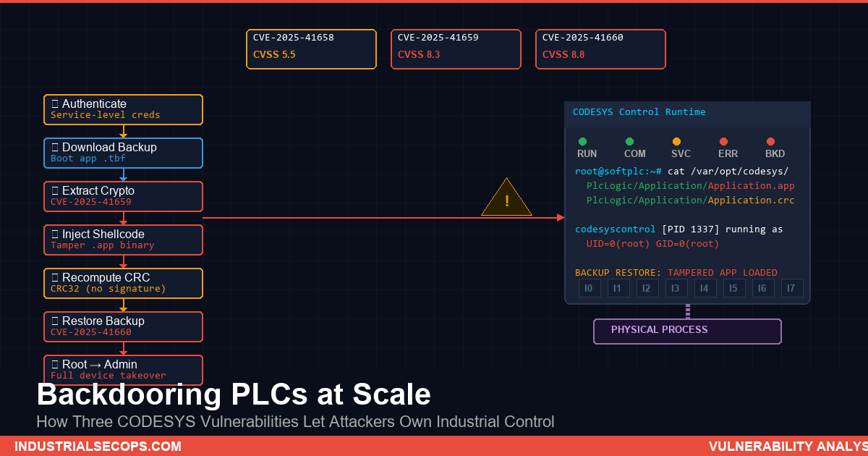Screen dimensions: 868x456
Task: Click the orange warning triangle icon
Action: [507, 198]
